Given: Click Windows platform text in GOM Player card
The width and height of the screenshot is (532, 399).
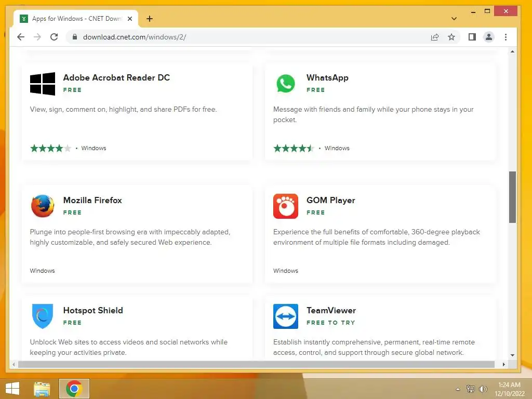Looking at the screenshot, I should click(286, 271).
